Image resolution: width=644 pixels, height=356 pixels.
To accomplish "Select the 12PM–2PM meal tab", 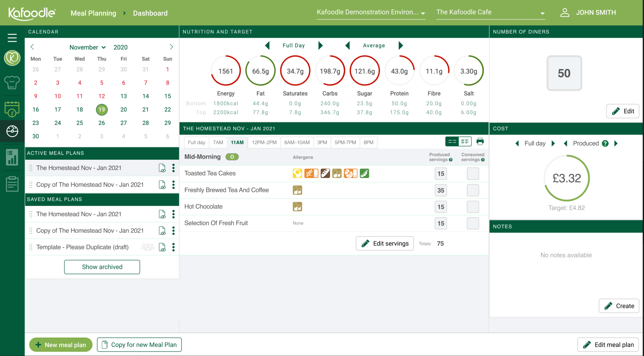I will pyautogui.click(x=264, y=142).
